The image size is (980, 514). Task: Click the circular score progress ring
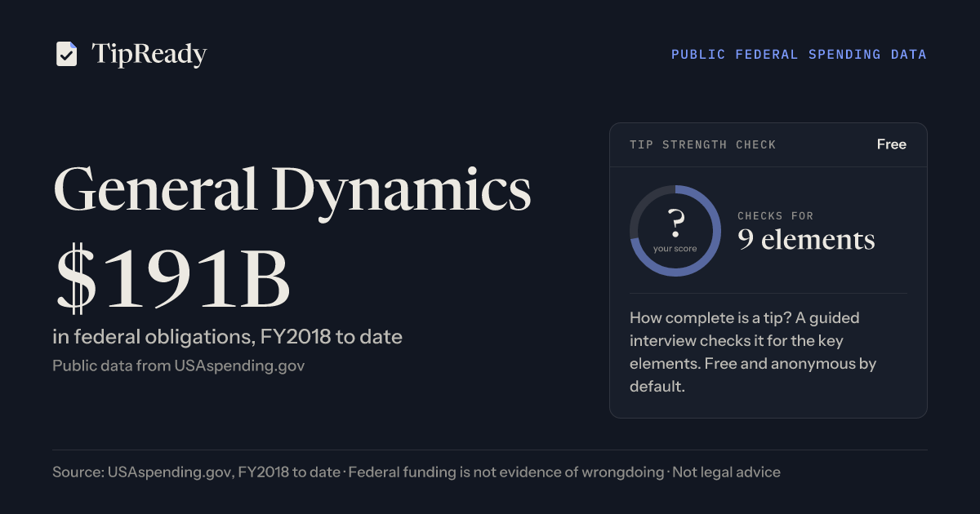675,231
